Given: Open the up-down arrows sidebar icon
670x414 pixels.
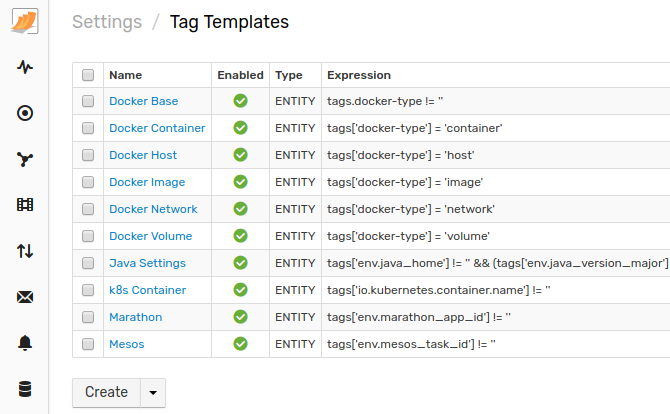Looking at the screenshot, I should coord(25,251).
